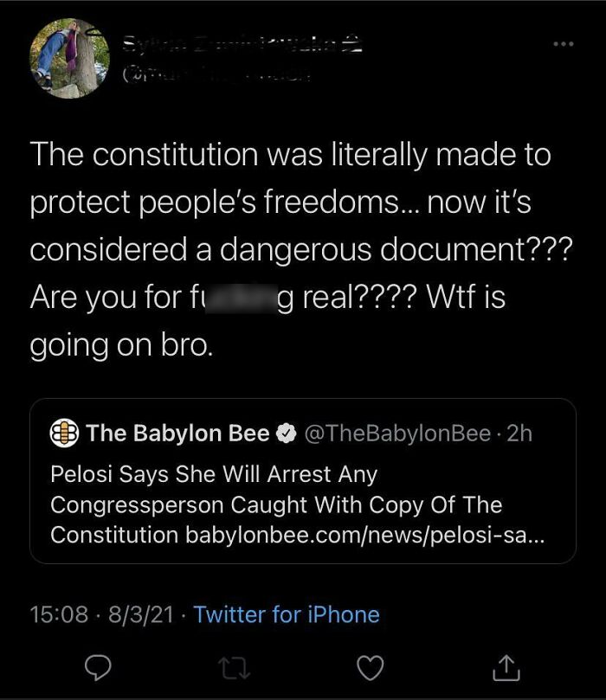The width and height of the screenshot is (606, 700).
Task: Open the babylonbee.com article link
Action: click(365, 534)
